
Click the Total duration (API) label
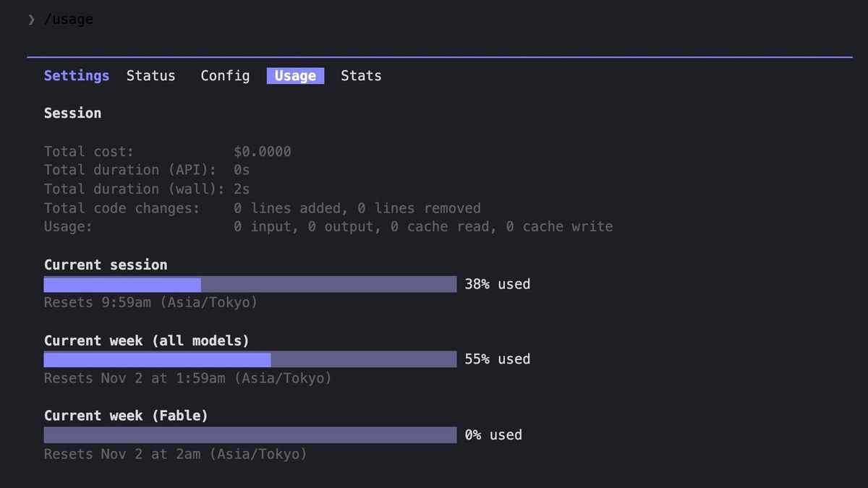(x=130, y=170)
